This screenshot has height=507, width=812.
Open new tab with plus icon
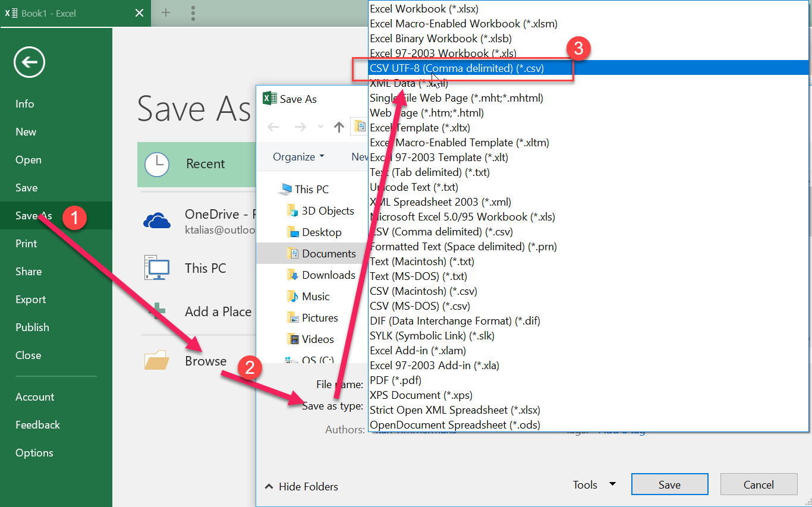click(166, 12)
